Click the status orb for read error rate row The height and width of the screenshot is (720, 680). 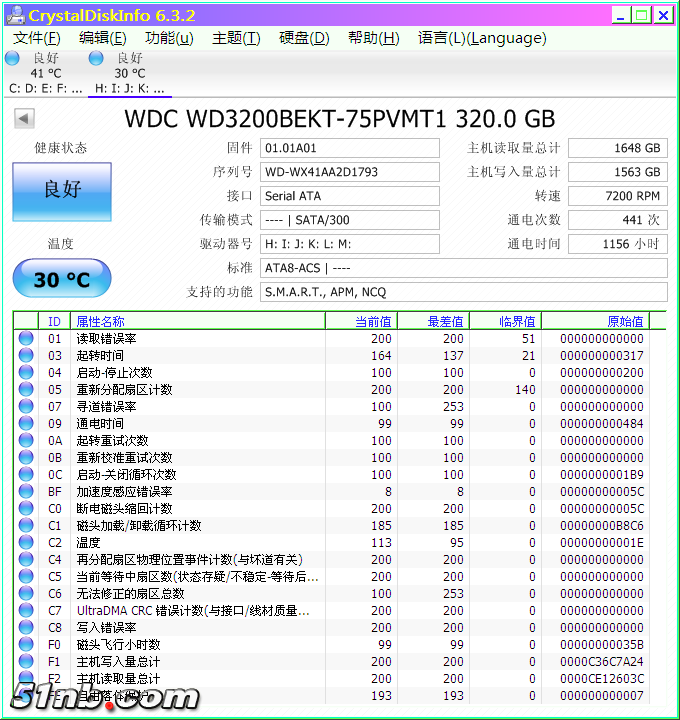(x=26, y=339)
